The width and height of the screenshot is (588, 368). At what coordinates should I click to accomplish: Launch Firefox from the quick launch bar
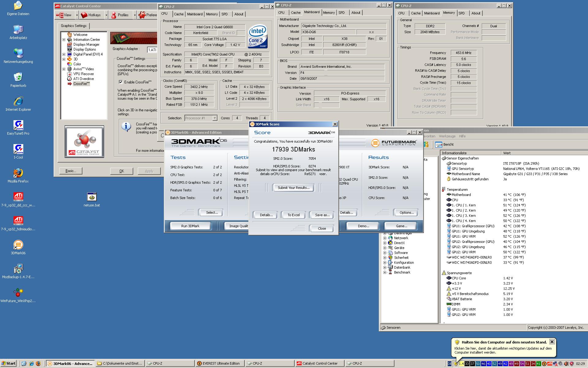[38, 364]
